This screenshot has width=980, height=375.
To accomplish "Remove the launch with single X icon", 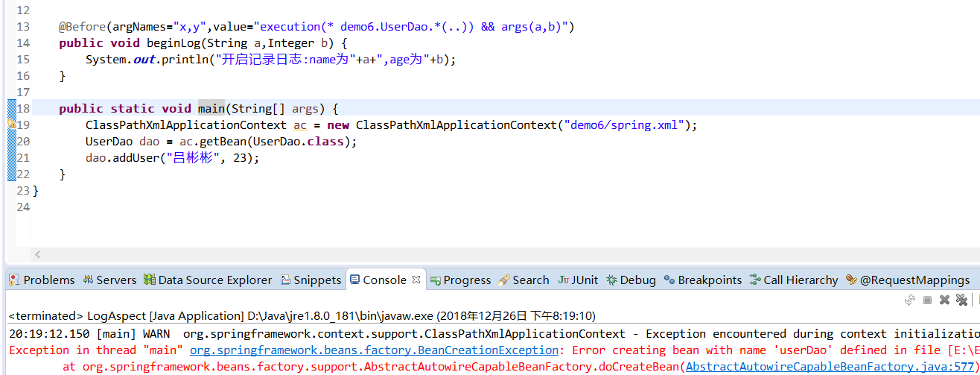I will click(x=944, y=300).
